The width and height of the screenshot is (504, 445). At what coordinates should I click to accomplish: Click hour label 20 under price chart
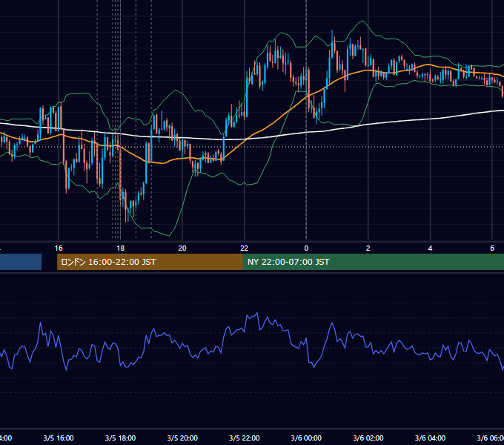(x=182, y=248)
